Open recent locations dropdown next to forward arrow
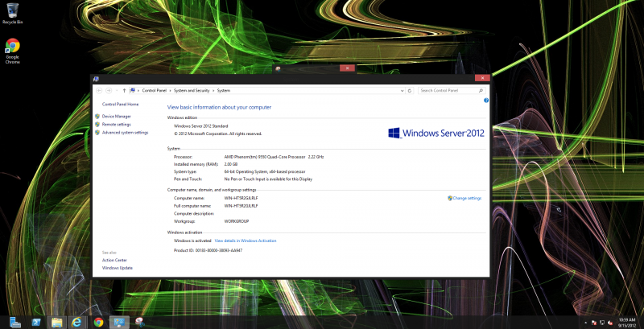This screenshot has width=644, height=329. coord(117,90)
